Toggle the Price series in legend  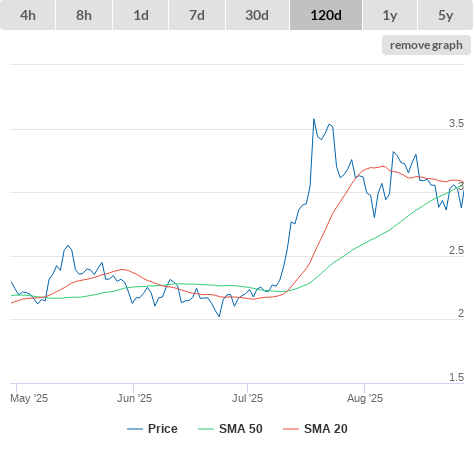(x=152, y=429)
